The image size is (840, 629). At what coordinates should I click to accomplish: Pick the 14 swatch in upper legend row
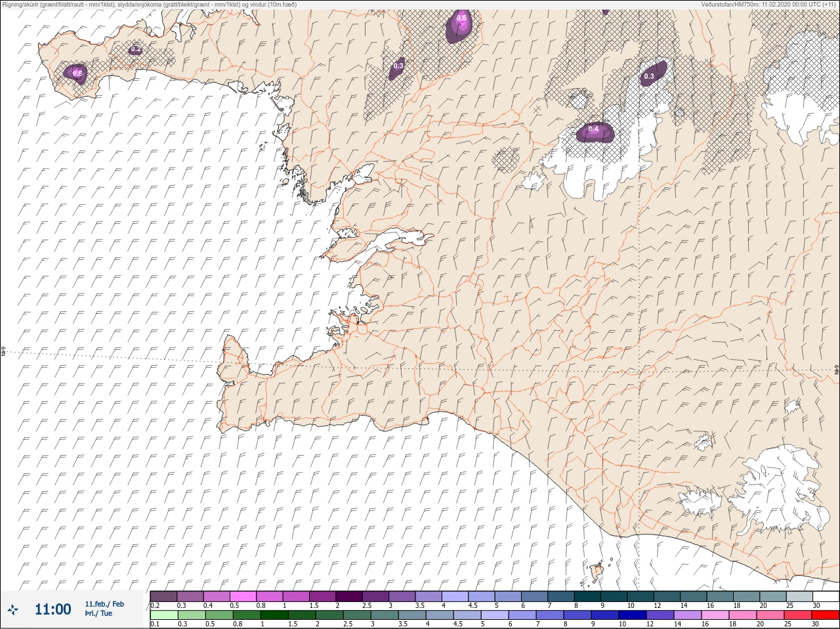695,596
